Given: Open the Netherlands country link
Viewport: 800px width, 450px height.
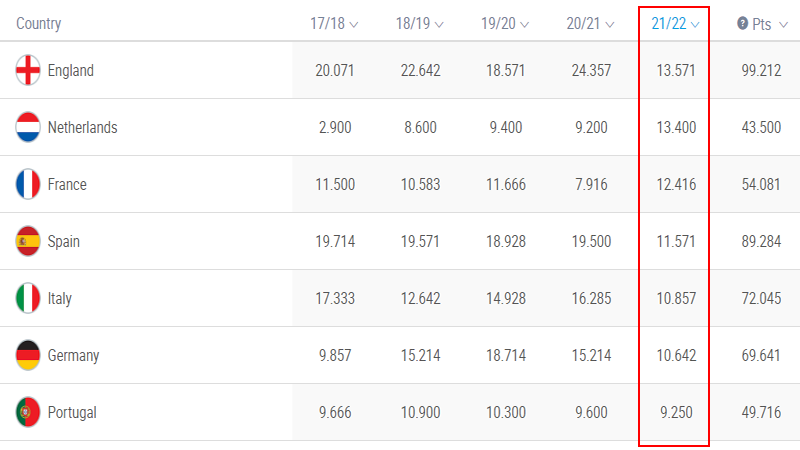Looking at the screenshot, I should click(x=83, y=128).
